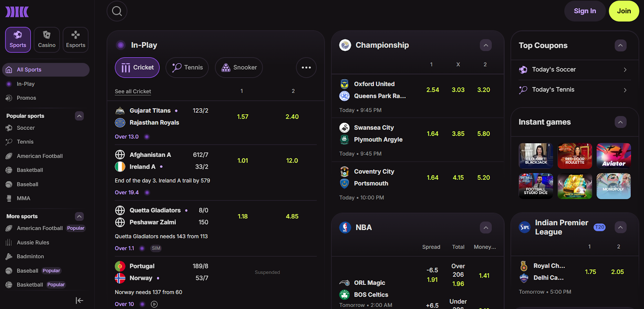
Task: Select the Cricket In-Play filter
Action: click(137, 68)
